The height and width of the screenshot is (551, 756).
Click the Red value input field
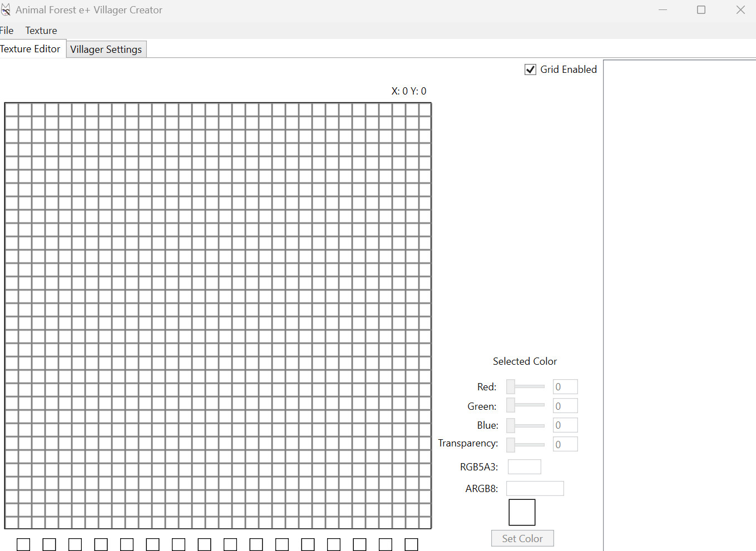pos(565,387)
